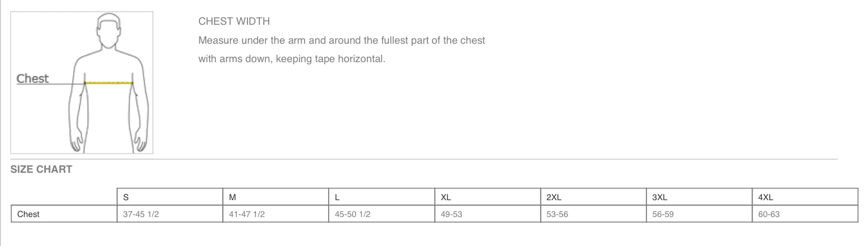Viewport: 868px width, 246px height.
Task: Click the 53-56 chest value
Action: 557,214
